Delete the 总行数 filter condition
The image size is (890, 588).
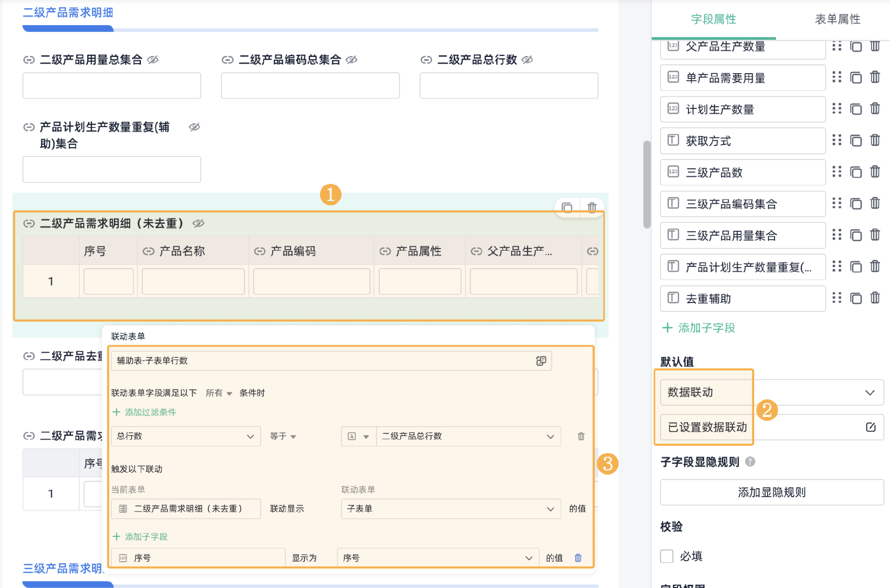coord(581,436)
